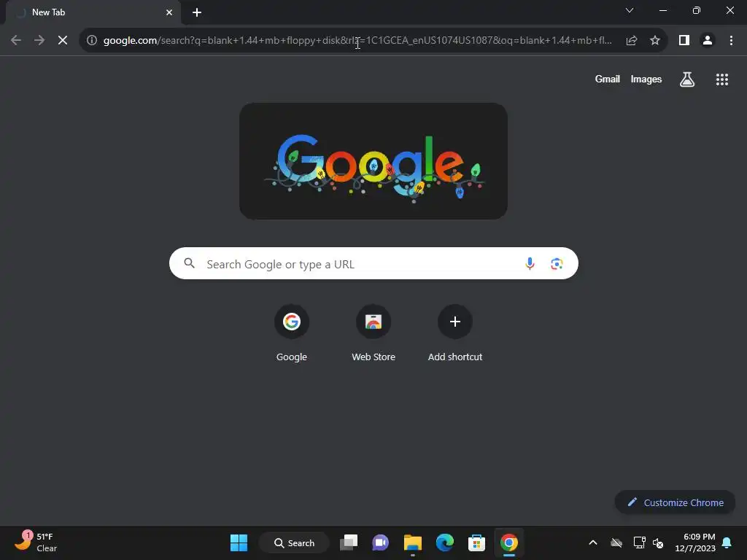The width and height of the screenshot is (747, 560).
Task: Open Gmail link
Action: (x=608, y=79)
